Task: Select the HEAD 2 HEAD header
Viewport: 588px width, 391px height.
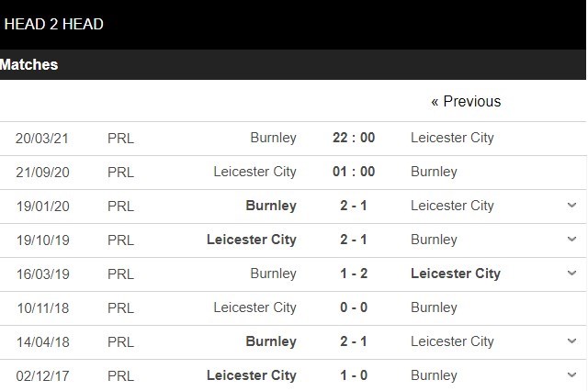Action: pos(53,24)
